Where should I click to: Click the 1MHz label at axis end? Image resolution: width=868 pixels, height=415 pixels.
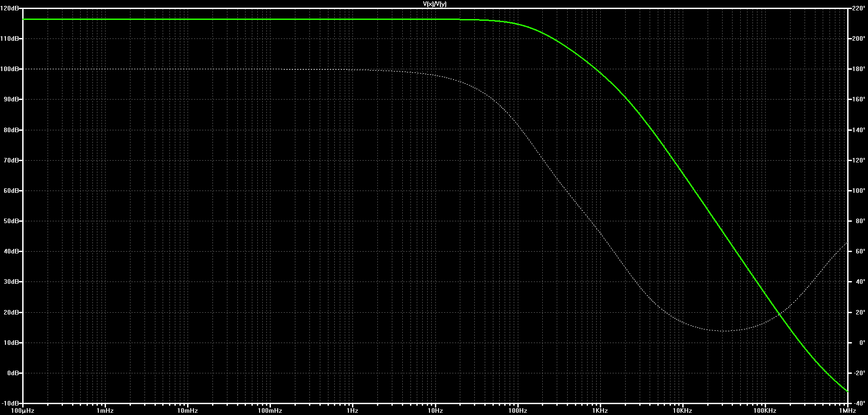847,411
